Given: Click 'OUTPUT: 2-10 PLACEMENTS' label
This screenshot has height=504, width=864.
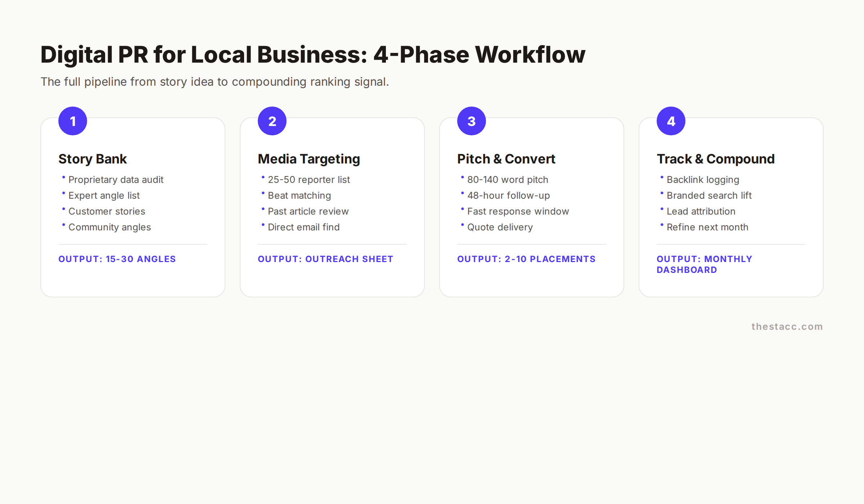Looking at the screenshot, I should [x=526, y=259].
